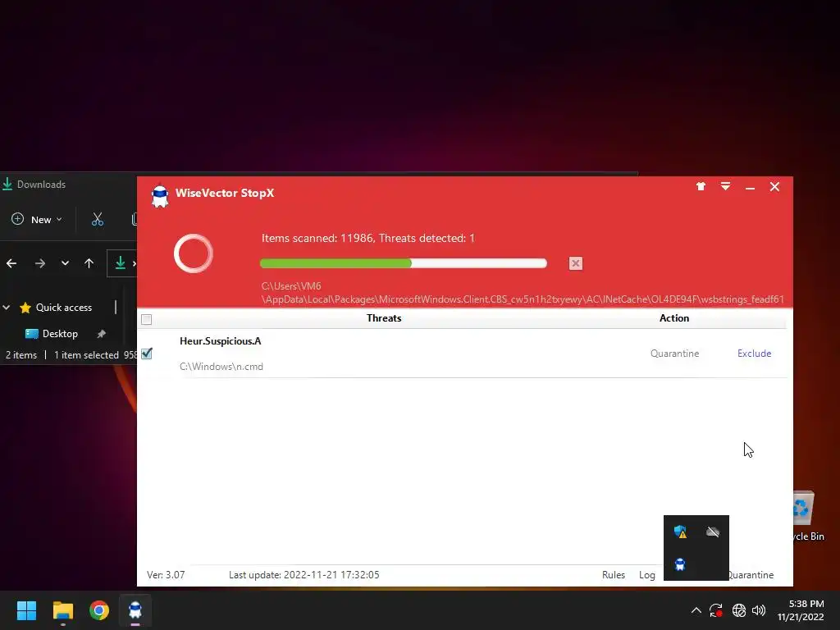Open the Log link in StopX footer
The height and width of the screenshot is (630, 840).
[646, 575]
